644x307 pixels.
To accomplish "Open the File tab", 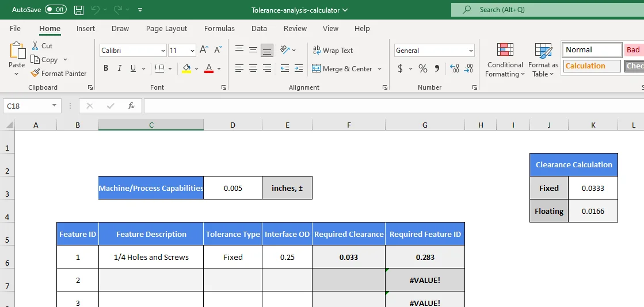I will [x=15, y=28].
